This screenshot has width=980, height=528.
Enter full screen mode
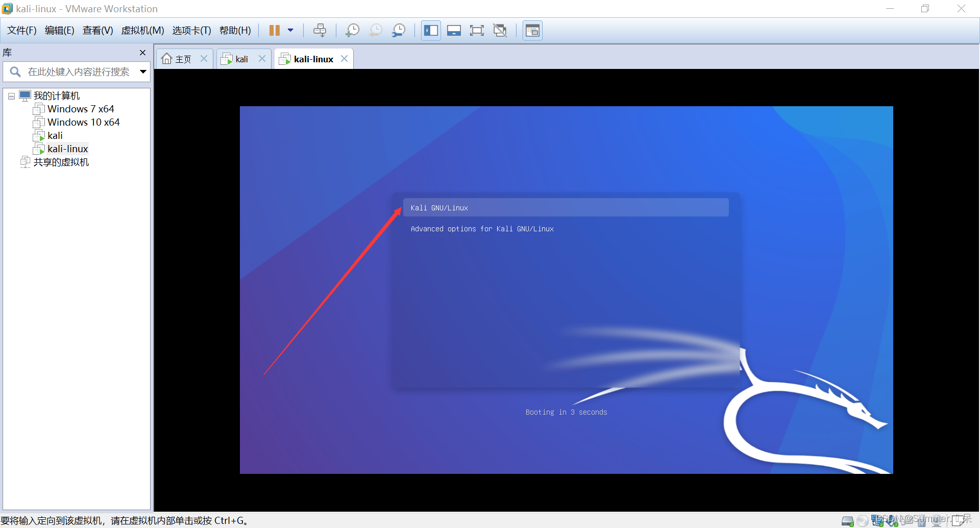click(477, 31)
